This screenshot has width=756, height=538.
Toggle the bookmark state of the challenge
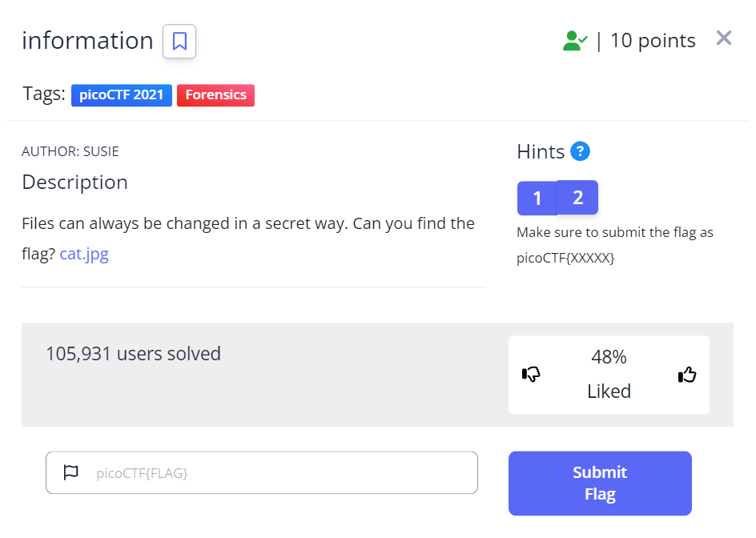pyautogui.click(x=179, y=41)
